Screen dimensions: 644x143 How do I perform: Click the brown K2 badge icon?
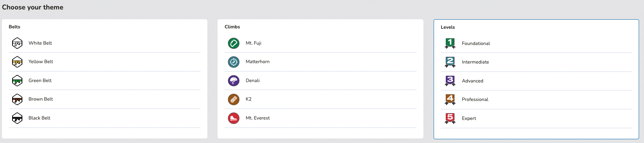233,99
